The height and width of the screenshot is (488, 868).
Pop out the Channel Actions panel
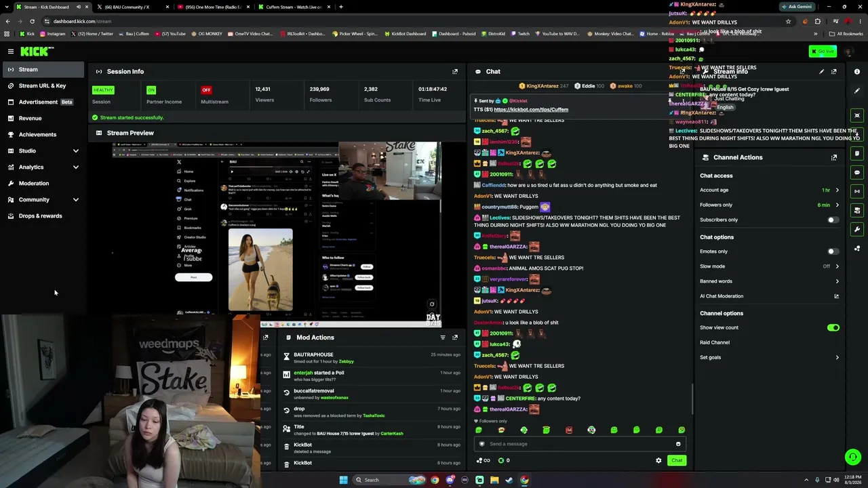coord(834,157)
